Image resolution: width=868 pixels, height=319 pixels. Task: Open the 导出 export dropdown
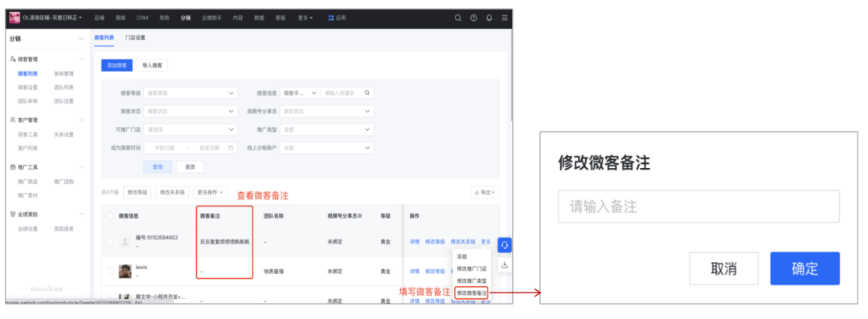coord(485,192)
